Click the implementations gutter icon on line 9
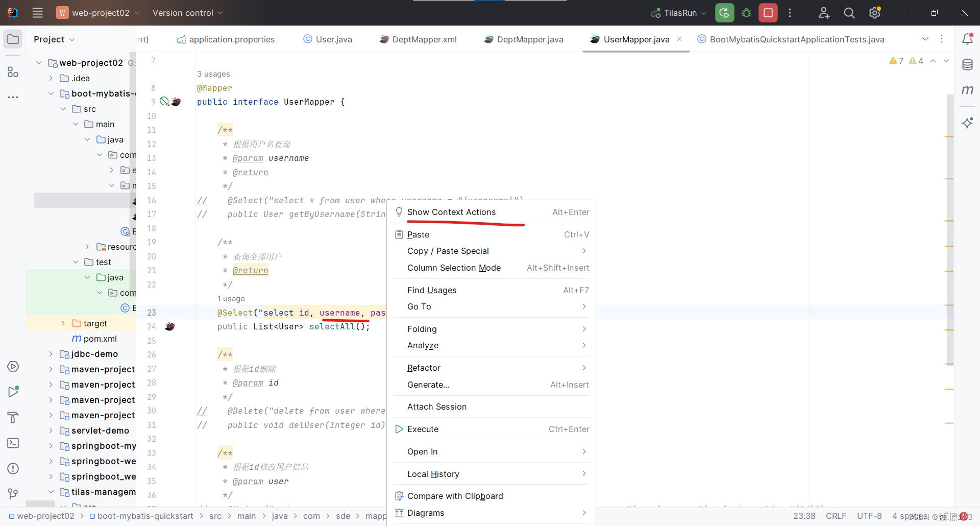Viewport: 980px width, 526px height. 164,101
